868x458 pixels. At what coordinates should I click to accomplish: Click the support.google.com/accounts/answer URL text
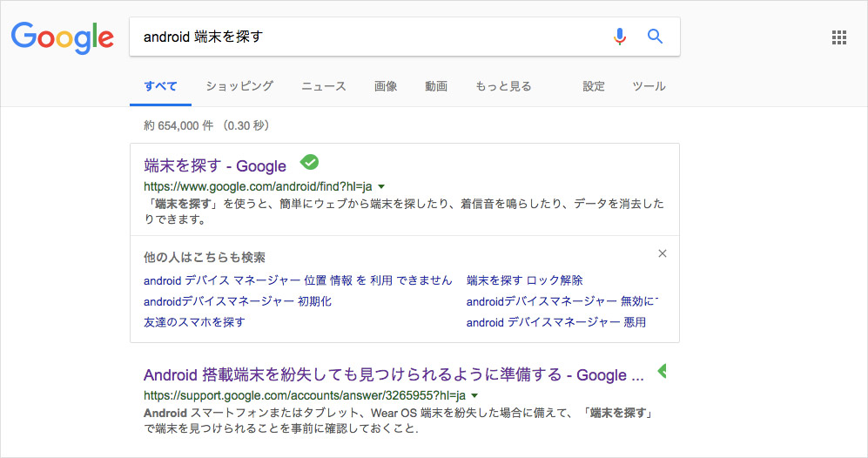(305, 396)
